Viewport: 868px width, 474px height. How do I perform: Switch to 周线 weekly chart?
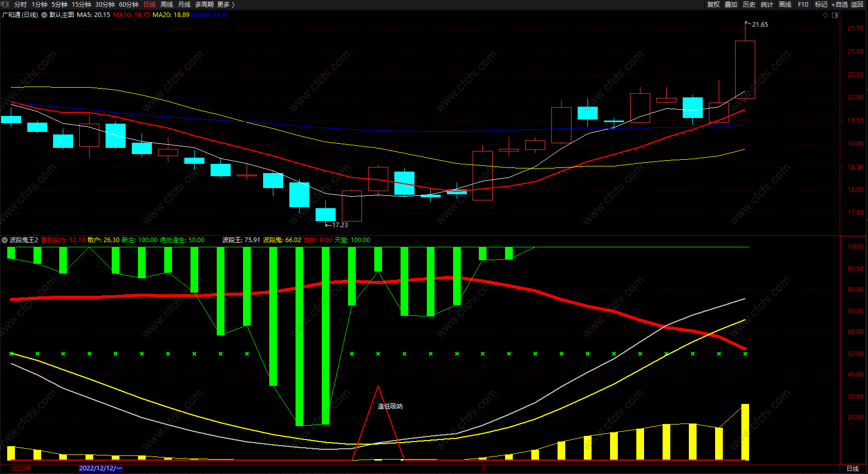[167, 4]
